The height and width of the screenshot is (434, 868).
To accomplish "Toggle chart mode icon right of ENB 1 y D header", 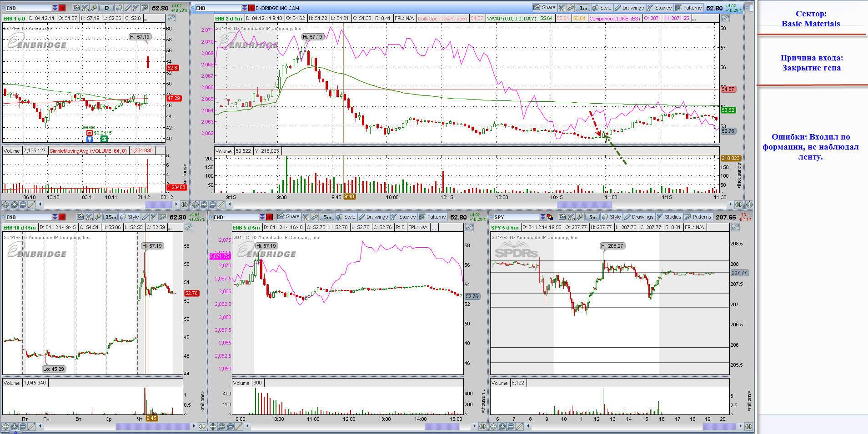I will tap(171, 18).
